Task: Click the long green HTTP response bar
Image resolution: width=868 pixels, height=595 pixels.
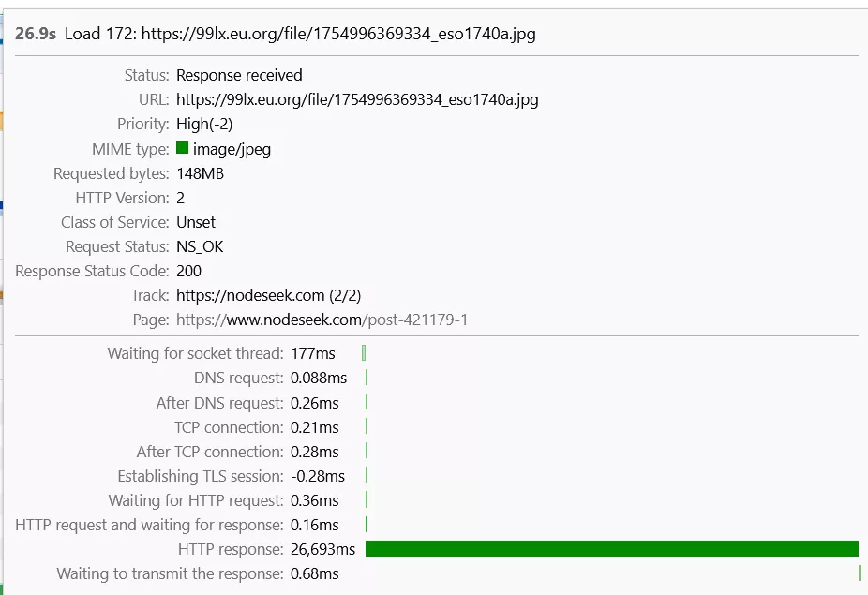Action: (x=612, y=548)
